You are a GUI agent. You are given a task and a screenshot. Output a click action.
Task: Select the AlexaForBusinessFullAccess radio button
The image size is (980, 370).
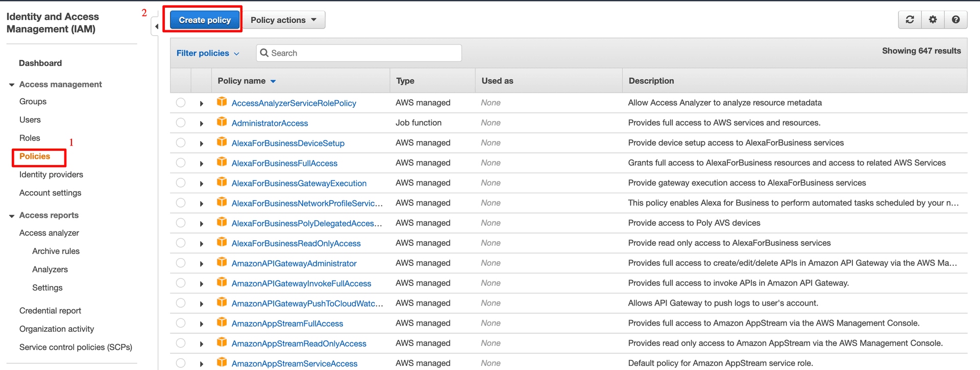(x=181, y=163)
